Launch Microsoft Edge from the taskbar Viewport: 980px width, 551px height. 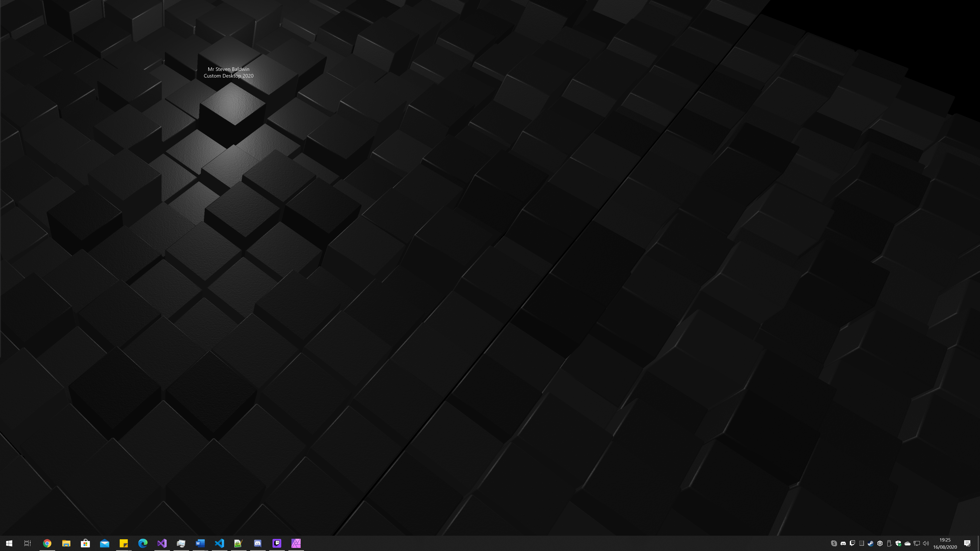[x=143, y=543]
